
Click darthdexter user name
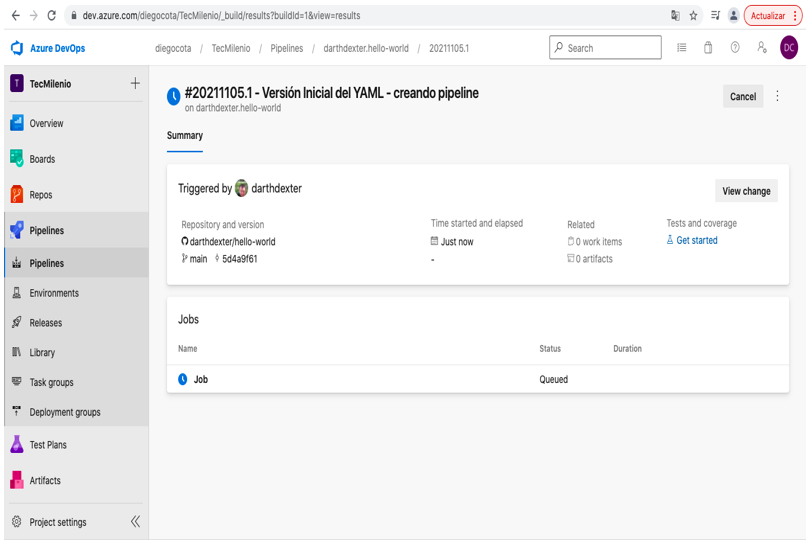[277, 189]
